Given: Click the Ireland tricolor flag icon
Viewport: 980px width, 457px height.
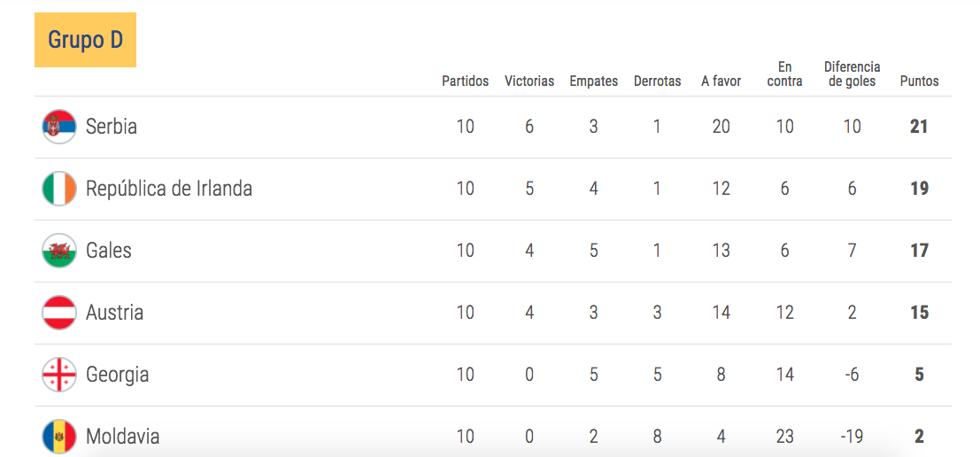Looking at the screenshot, I should point(59,189).
